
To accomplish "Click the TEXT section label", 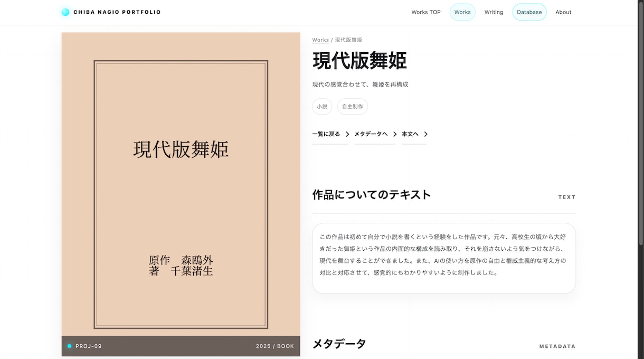I will pyautogui.click(x=567, y=197).
